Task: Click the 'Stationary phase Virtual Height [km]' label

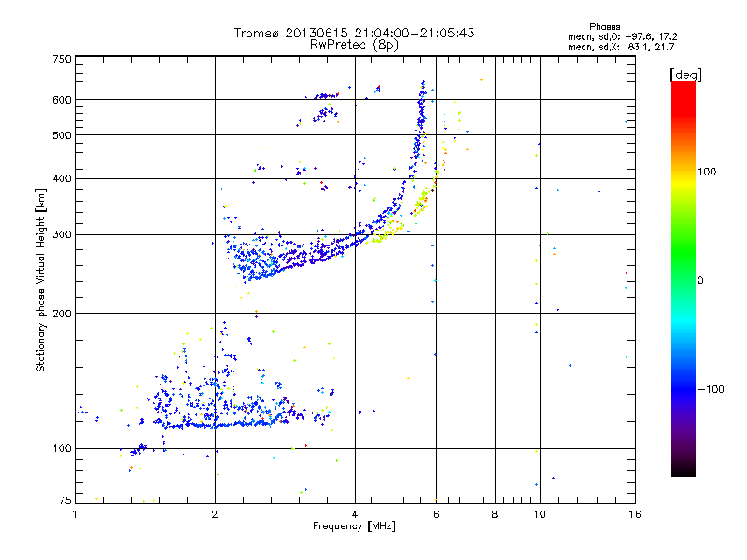Action: pos(41,280)
